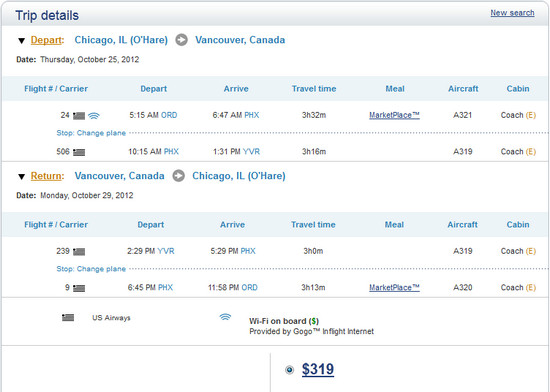Click the Wi-Fi icon on flight 24
Image resolution: width=550 pixels, height=392 pixels.
tap(94, 115)
